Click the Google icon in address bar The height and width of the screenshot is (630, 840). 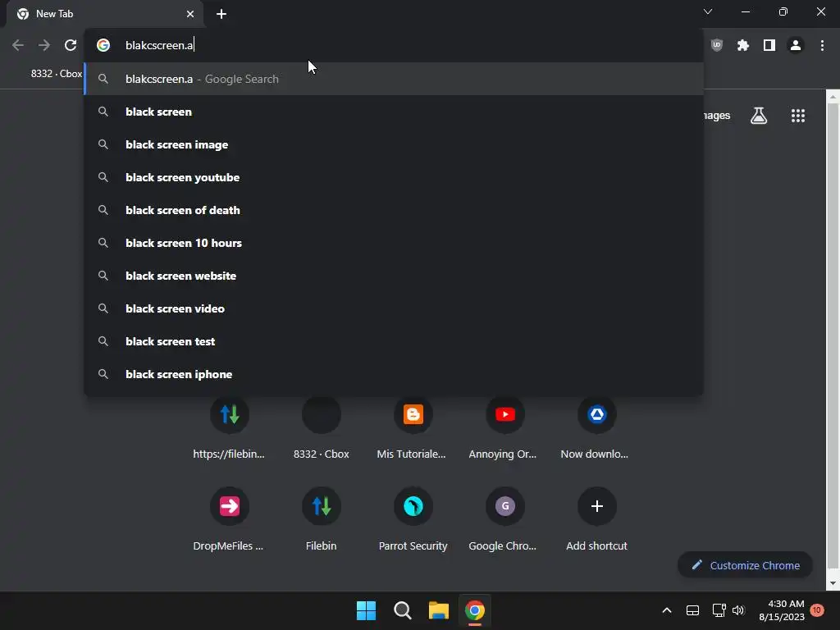(103, 45)
